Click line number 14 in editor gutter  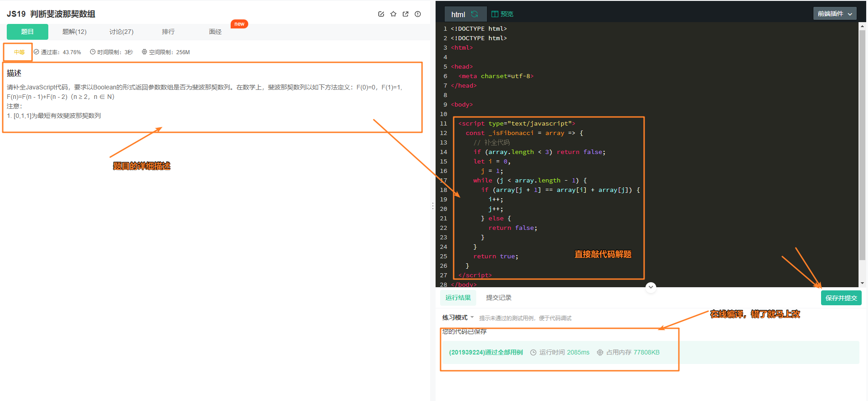[x=443, y=152]
